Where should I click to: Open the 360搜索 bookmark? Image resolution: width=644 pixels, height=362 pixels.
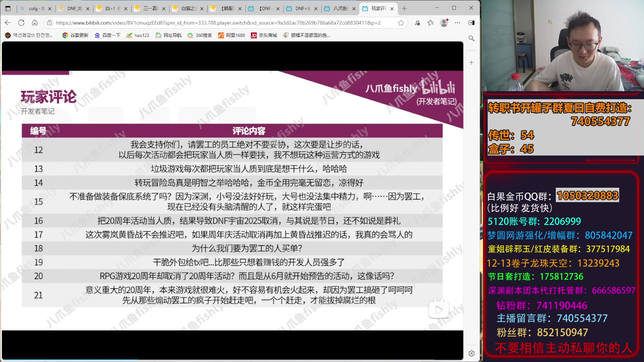click(200, 35)
